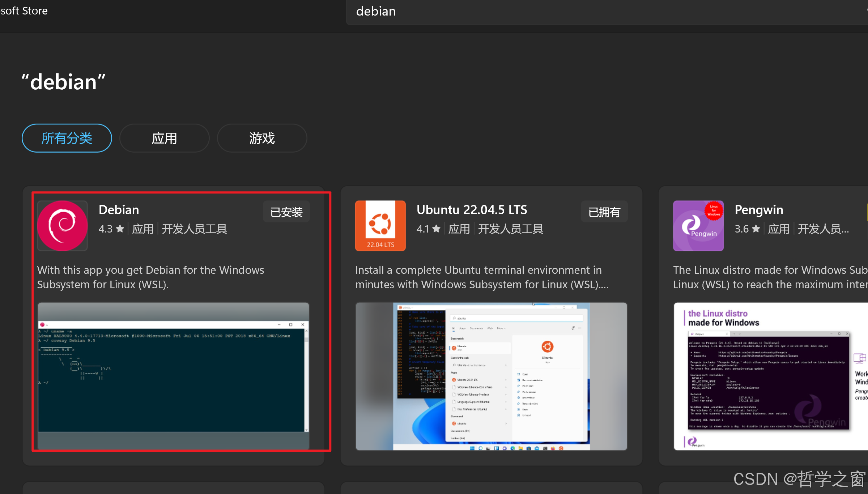Click the Debian app logo icon

62,225
